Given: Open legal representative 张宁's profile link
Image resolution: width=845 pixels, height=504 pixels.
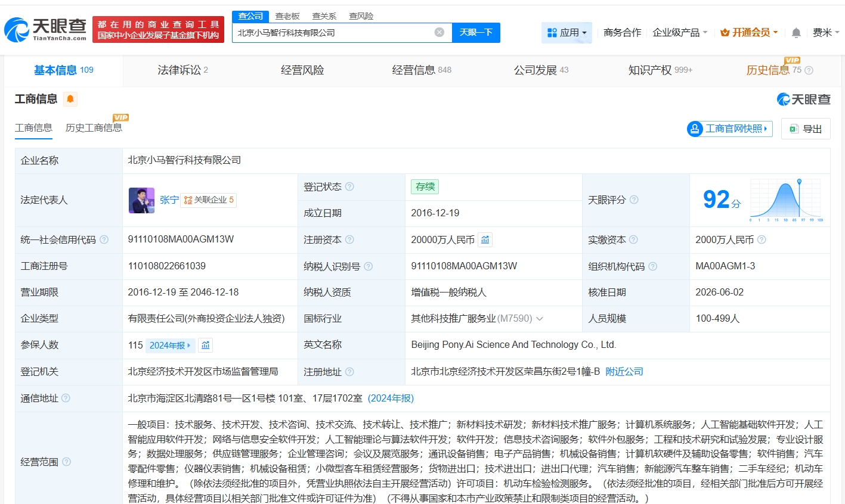Looking at the screenshot, I should (169, 200).
